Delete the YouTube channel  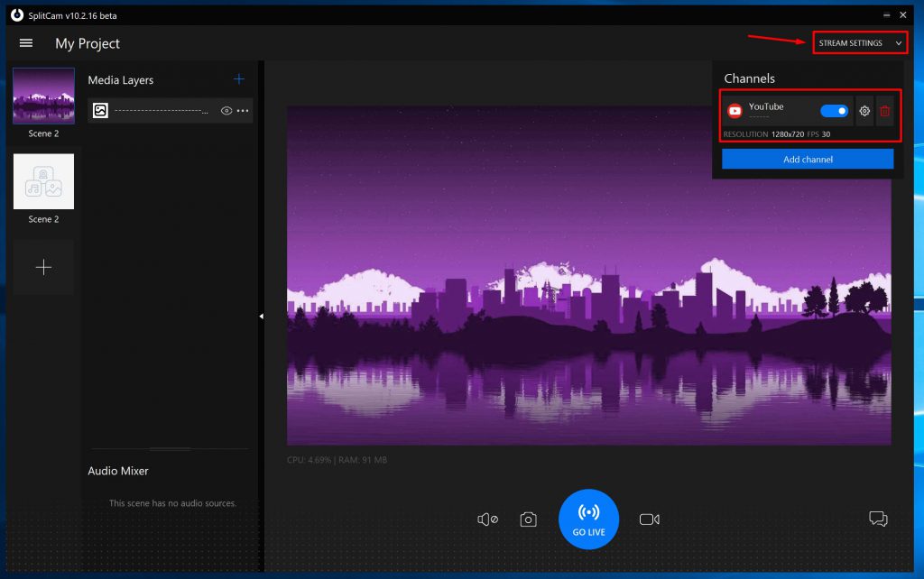coord(884,111)
